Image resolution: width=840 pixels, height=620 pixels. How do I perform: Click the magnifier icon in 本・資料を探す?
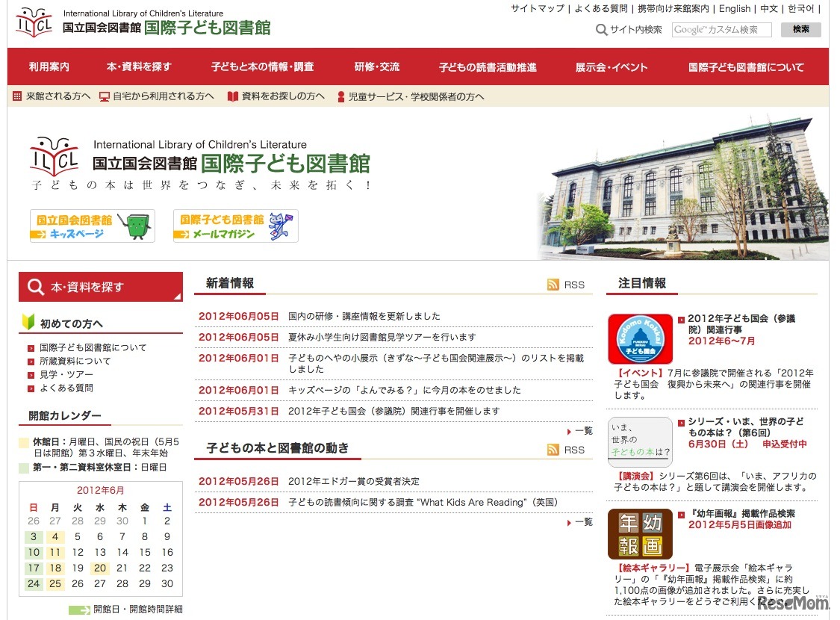(x=35, y=287)
